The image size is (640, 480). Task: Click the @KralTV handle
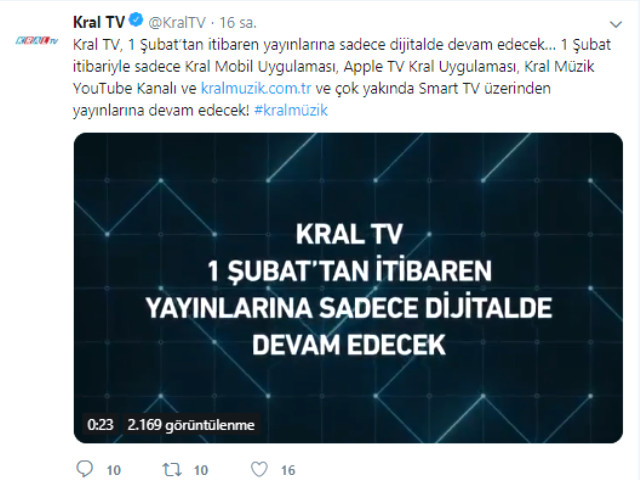pos(176,22)
